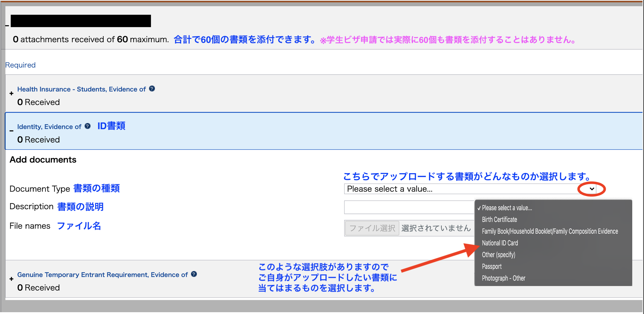Click Identity, Evidence of link
The height and width of the screenshot is (314, 644).
pos(49,127)
